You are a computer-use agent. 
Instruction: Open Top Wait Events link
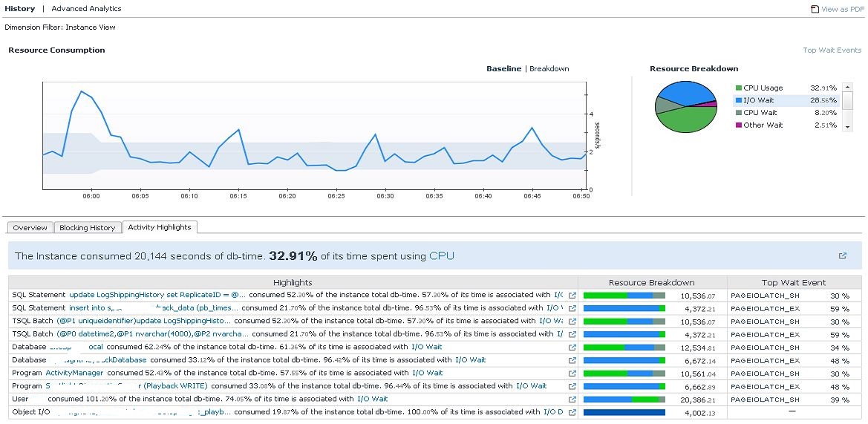pos(832,50)
